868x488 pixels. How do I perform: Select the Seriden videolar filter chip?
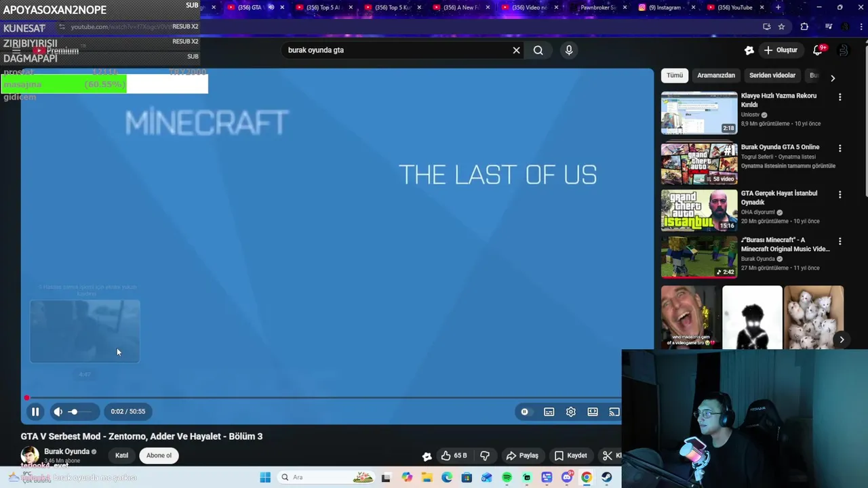point(772,75)
